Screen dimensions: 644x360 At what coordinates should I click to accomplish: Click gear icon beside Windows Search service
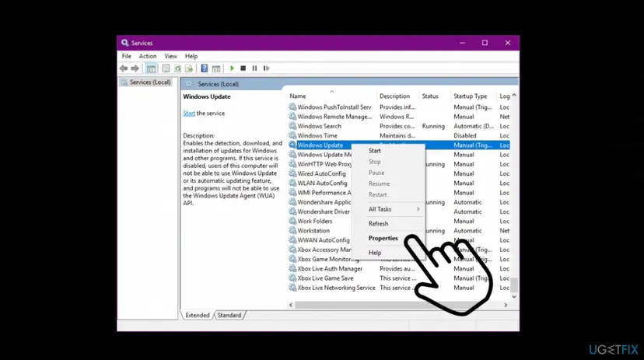292,126
